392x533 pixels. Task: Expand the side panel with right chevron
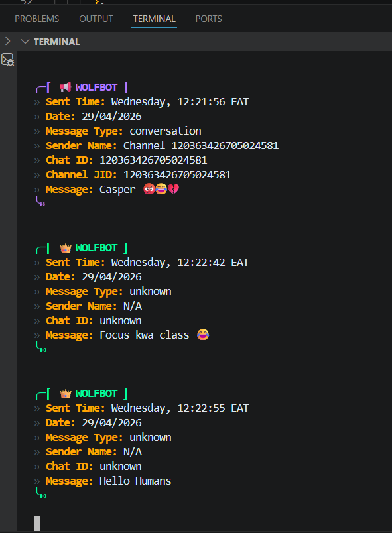click(x=8, y=42)
